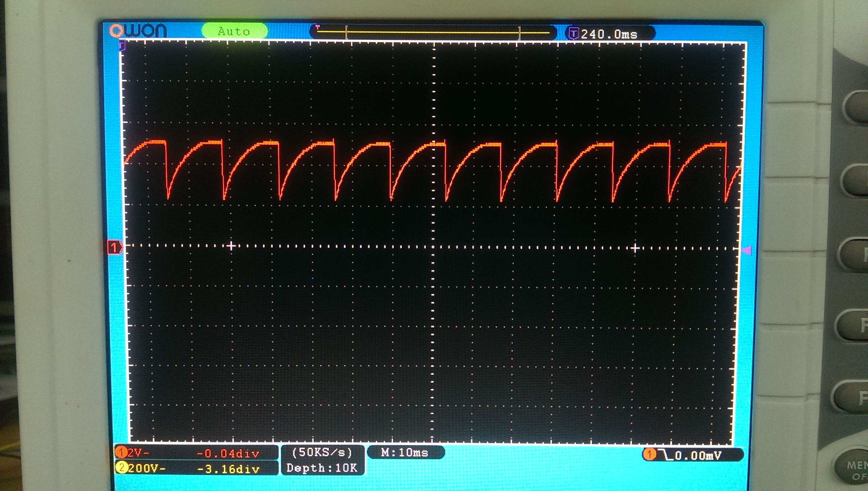Click the 2V- channel 1 scale readout
This screenshot has height=491, width=868.
[x=138, y=453]
